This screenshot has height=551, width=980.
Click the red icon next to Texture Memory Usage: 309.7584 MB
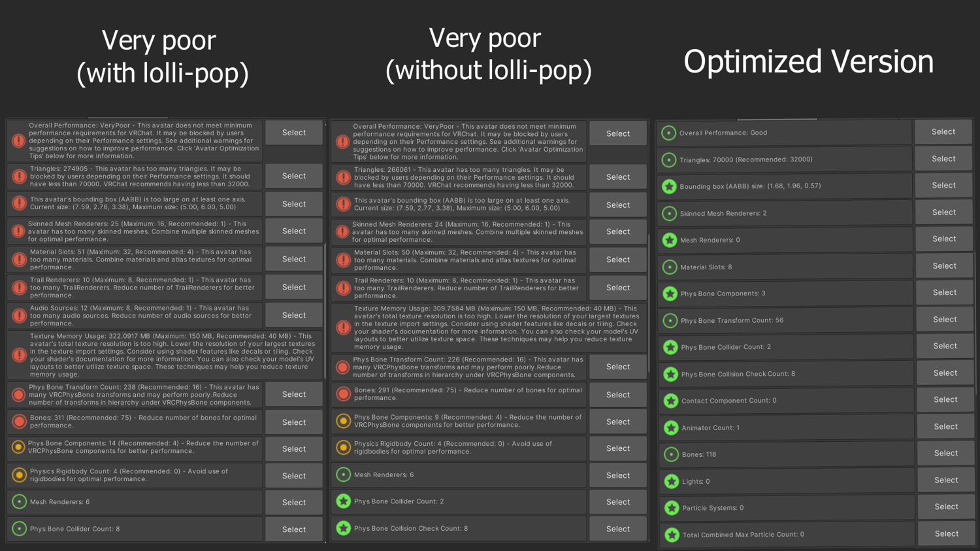343,327
